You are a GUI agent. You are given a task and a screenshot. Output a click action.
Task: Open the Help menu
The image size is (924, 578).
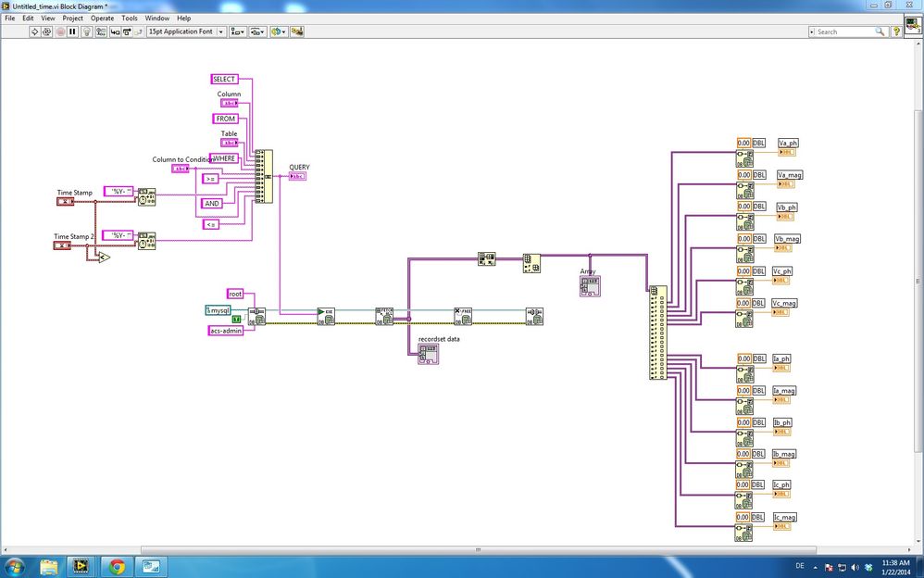coord(184,19)
